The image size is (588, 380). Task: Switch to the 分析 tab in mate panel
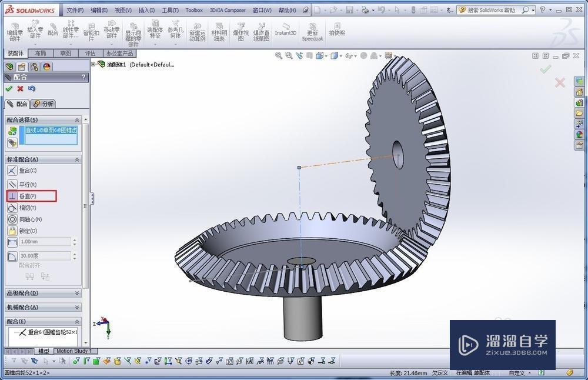[x=44, y=104]
